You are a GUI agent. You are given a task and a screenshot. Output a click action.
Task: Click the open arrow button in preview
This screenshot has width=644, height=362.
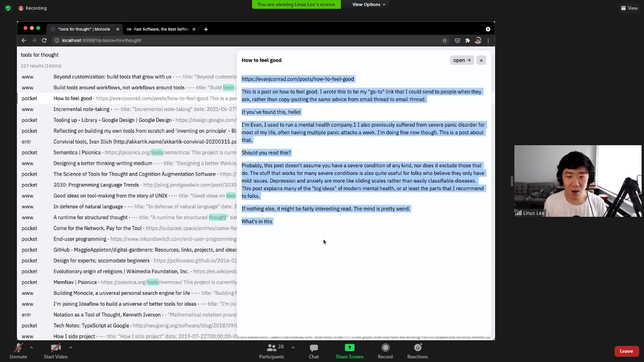pos(462,60)
